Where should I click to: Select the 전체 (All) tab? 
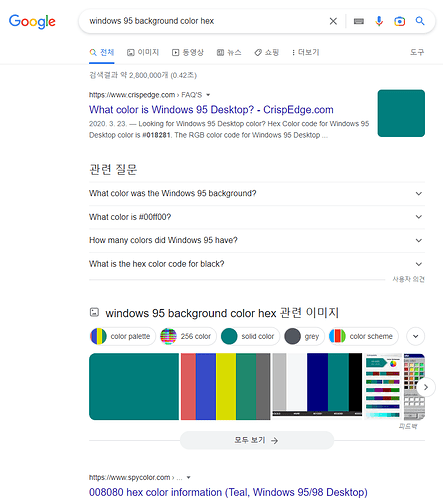pyautogui.click(x=102, y=52)
